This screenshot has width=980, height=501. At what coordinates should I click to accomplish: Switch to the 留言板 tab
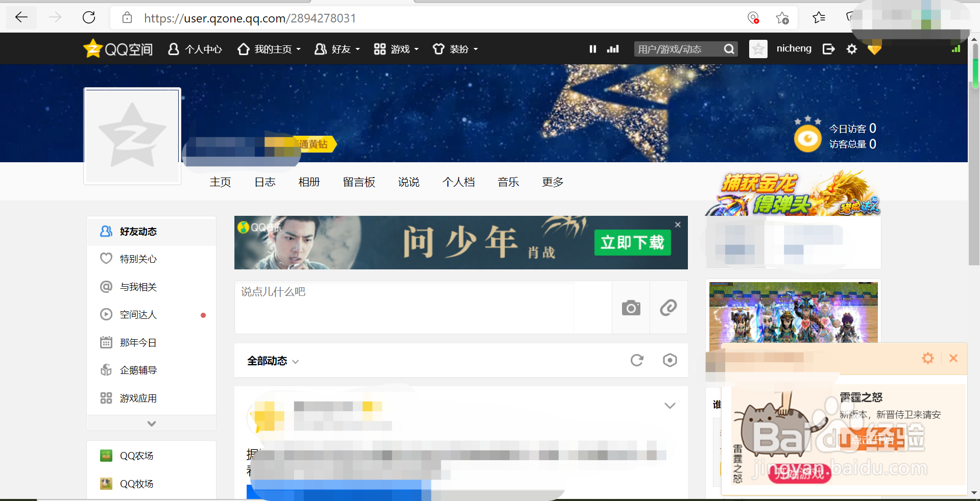(359, 182)
